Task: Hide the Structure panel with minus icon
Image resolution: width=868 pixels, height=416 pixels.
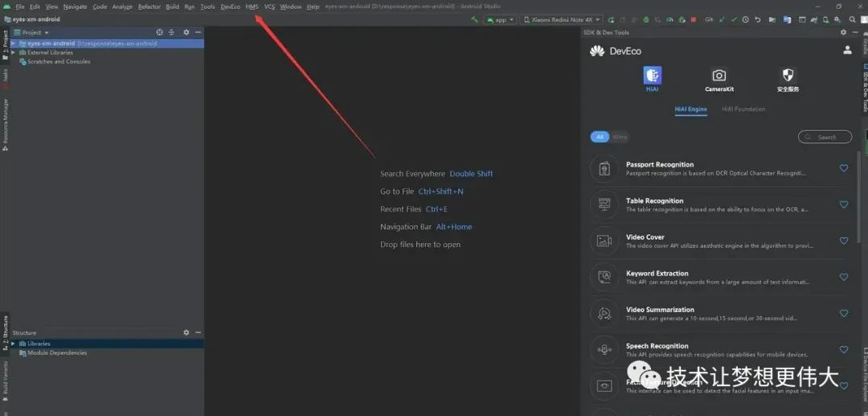Action: (199, 332)
